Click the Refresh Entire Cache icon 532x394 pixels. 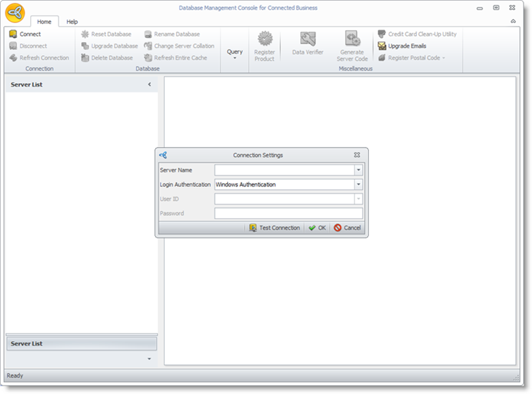tap(148, 58)
